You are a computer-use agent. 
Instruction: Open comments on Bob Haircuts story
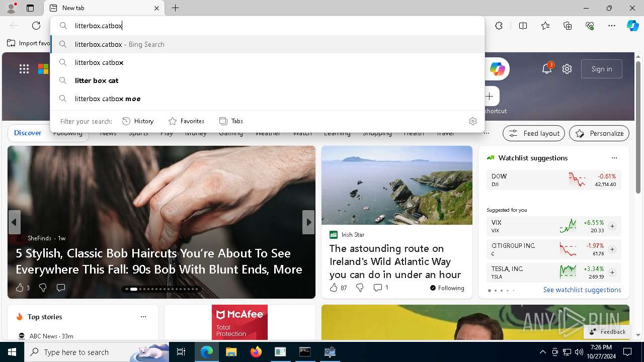pos(61,288)
